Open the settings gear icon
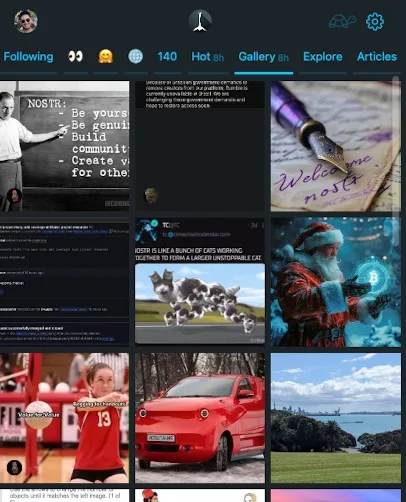 pyautogui.click(x=375, y=22)
